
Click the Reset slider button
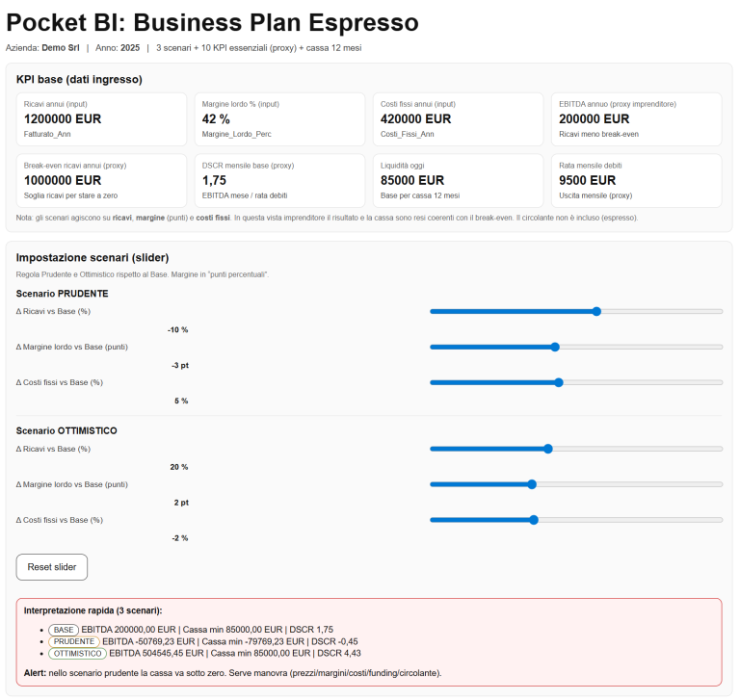[x=52, y=567]
